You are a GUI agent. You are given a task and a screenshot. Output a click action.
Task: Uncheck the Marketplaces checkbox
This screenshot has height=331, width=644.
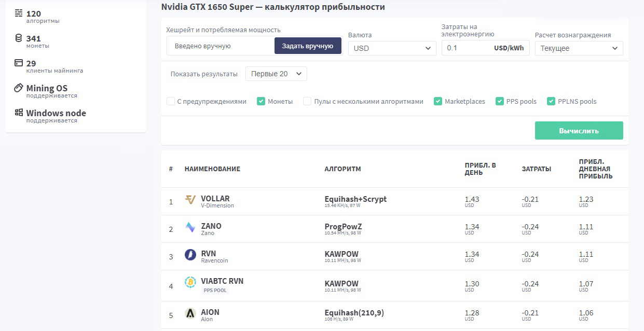(x=438, y=101)
